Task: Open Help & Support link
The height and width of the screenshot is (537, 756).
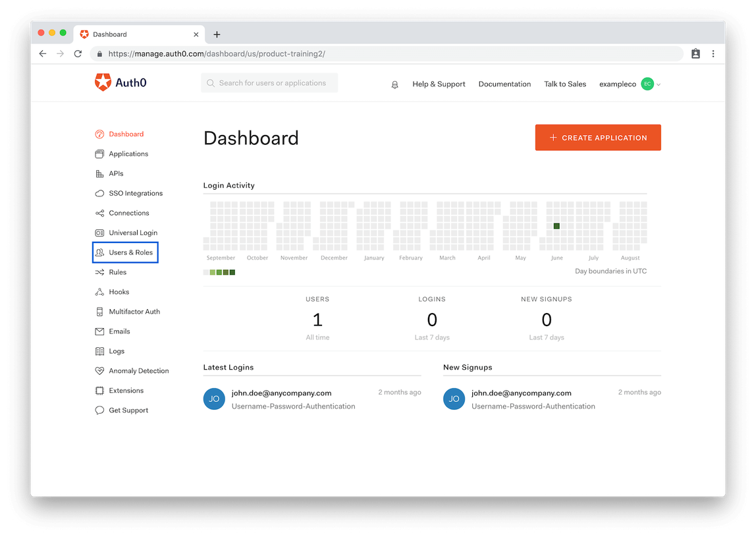Action: click(x=439, y=84)
